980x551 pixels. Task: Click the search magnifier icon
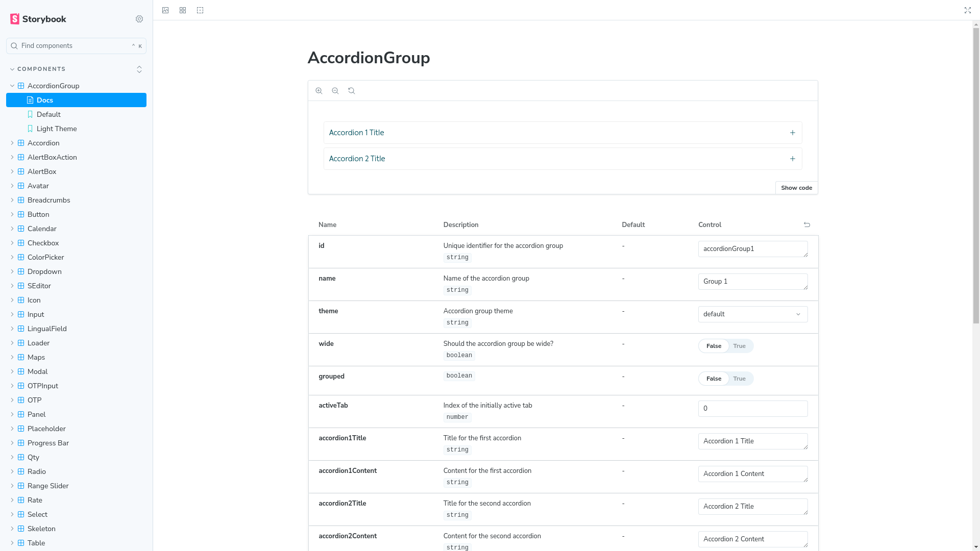click(14, 46)
